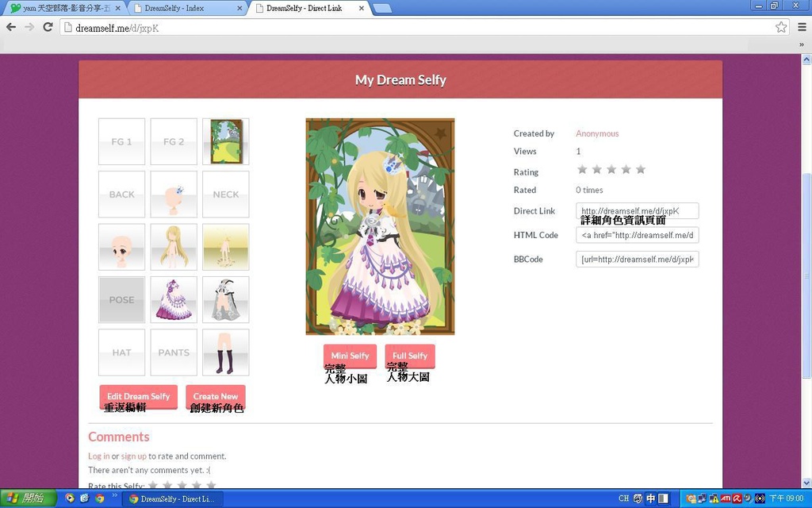This screenshot has width=812, height=508.
Task: Click the CH language bar indicator
Action: 623,498
